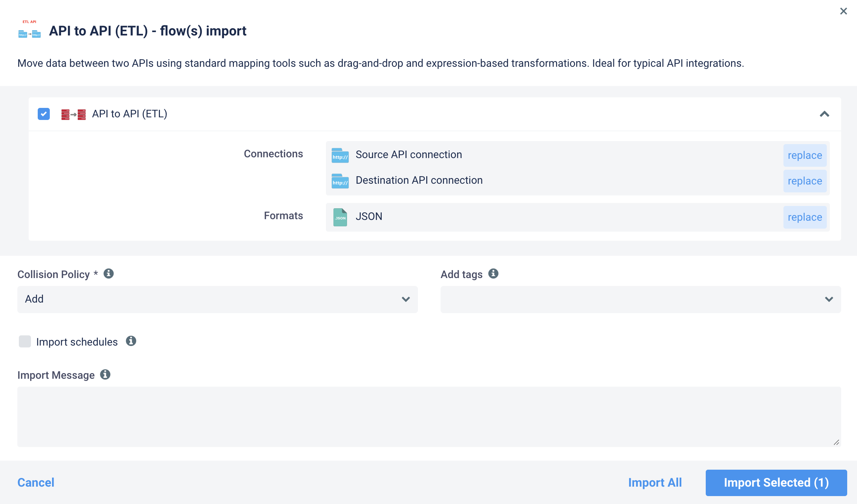
Task: Click the Cancel link
Action: [x=36, y=482]
